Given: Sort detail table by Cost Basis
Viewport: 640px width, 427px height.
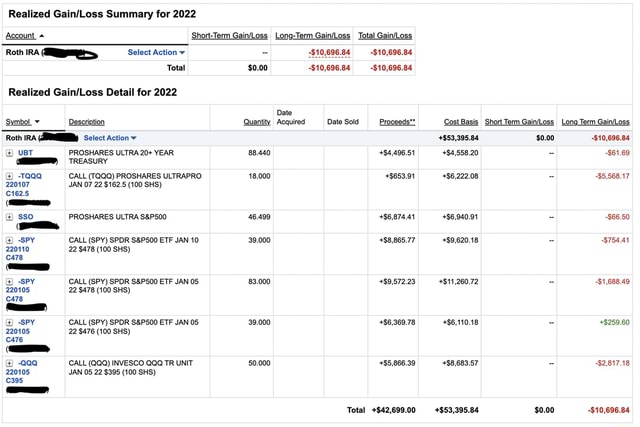Looking at the screenshot, I should [461, 122].
